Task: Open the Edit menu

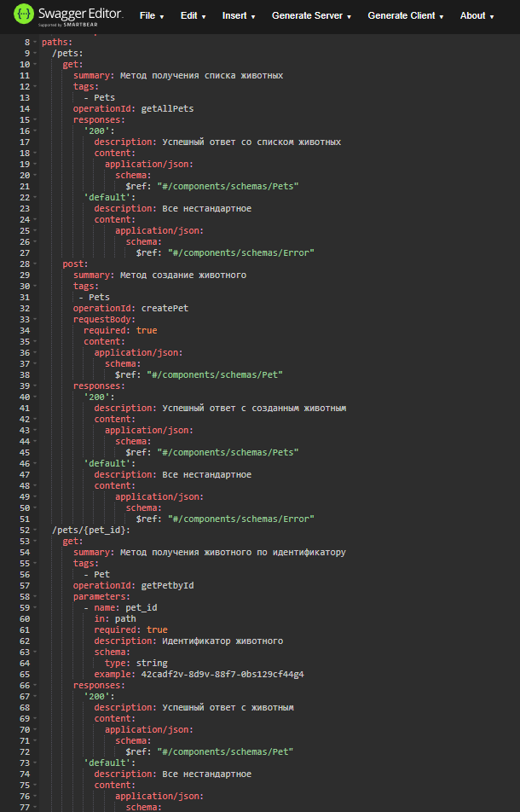Action: pos(194,16)
